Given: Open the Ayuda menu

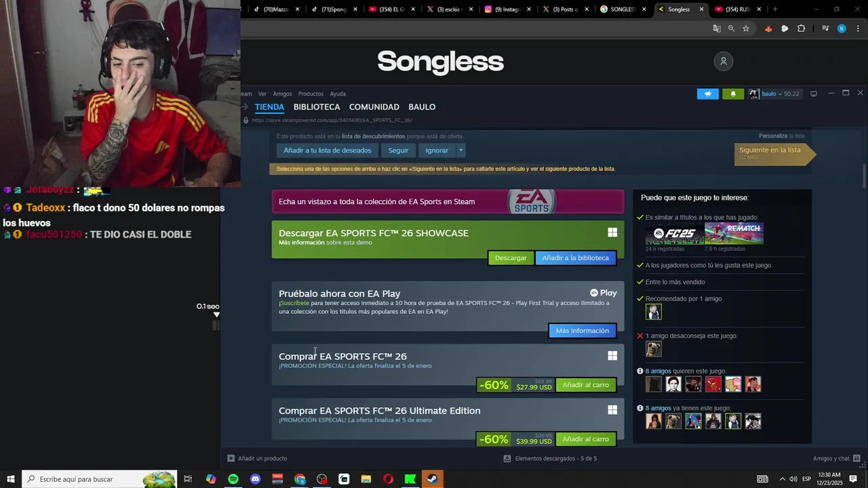Looking at the screenshot, I should coord(338,94).
